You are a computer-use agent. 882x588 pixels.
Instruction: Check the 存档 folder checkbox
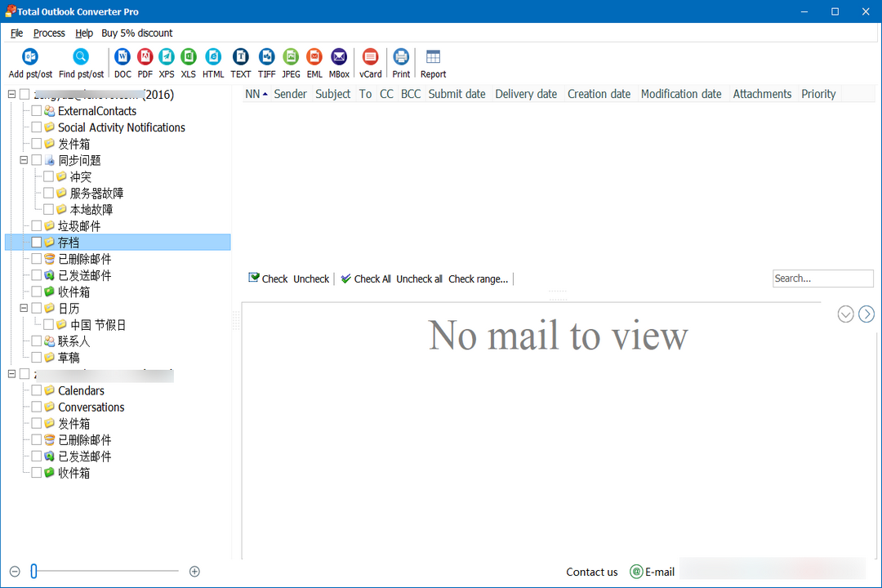[36, 242]
